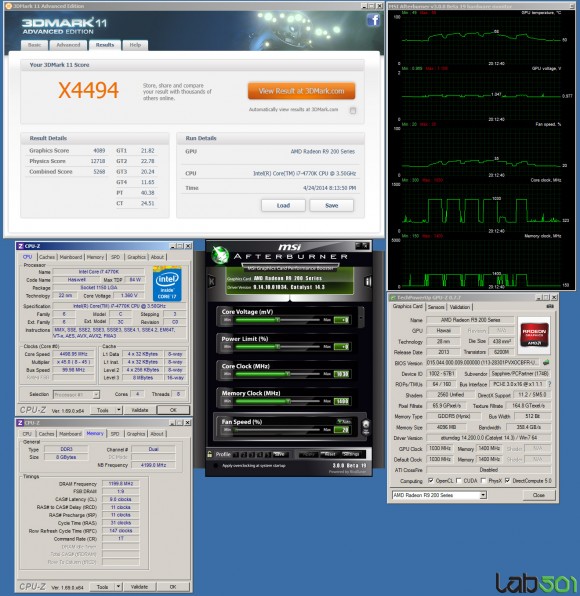
Task: Open the processor Selection dropdown in CPU-Z
Action: pos(76,395)
